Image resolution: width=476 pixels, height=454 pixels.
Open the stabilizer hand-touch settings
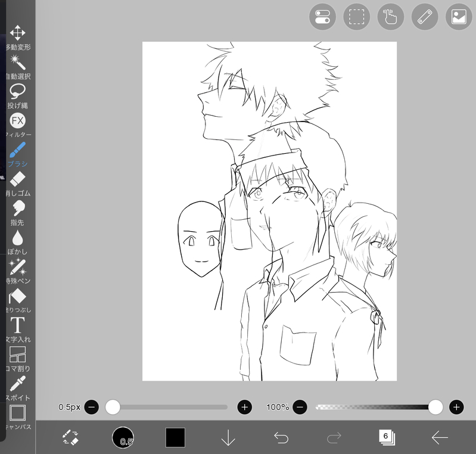390,17
